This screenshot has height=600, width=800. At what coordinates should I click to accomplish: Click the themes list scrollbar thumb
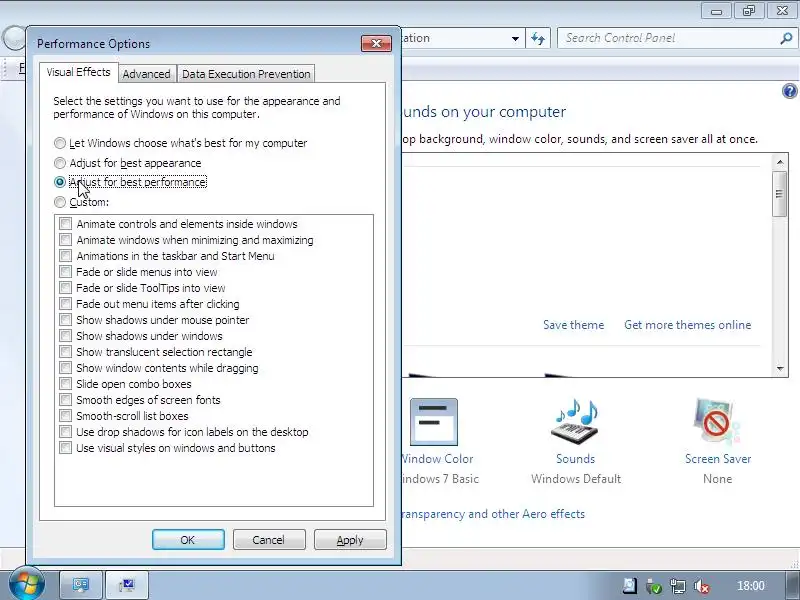tap(780, 194)
